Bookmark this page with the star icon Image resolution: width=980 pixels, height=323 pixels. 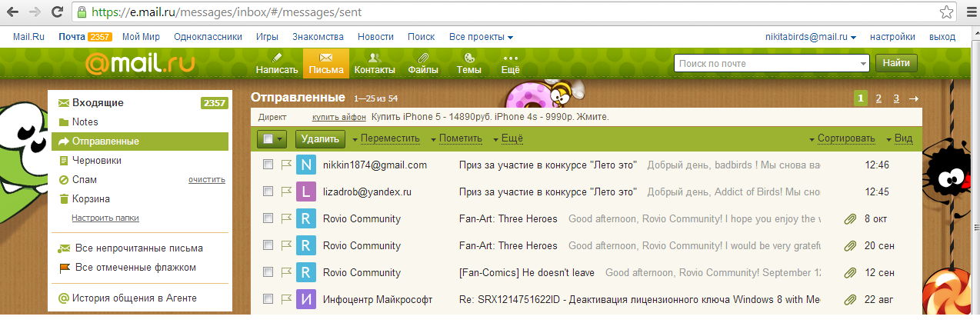point(946,12)
